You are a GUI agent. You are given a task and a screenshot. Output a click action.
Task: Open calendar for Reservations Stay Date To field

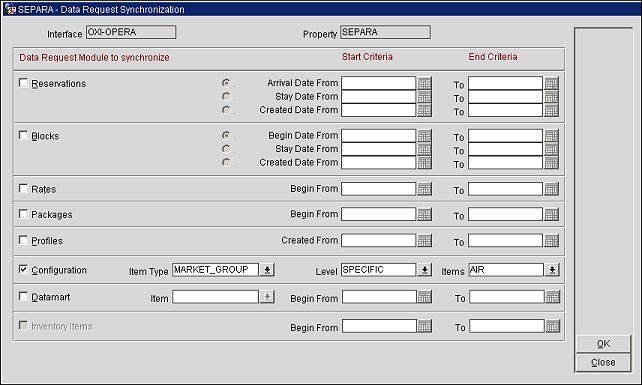point(551,97)
